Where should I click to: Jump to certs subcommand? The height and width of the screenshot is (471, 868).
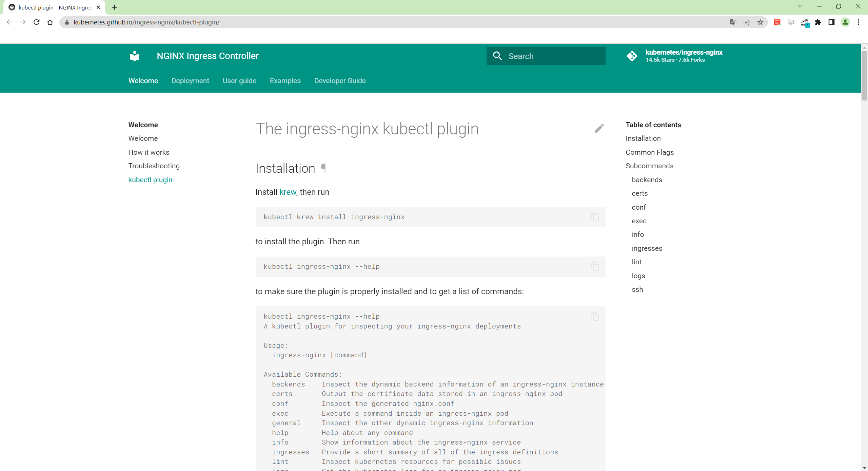pos(639,193)
